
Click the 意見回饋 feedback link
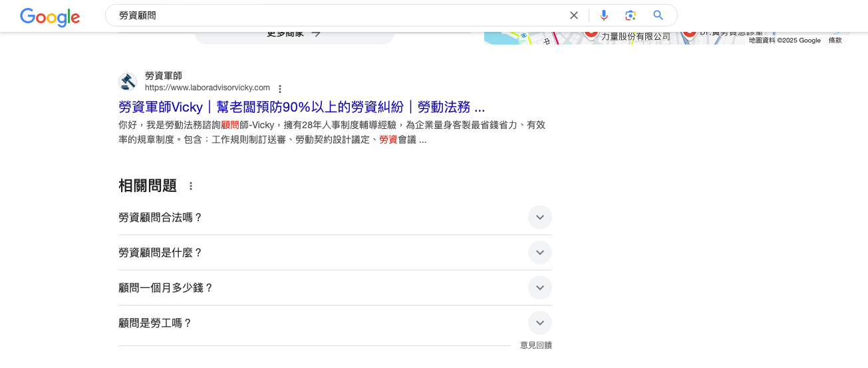click(536, 345)
